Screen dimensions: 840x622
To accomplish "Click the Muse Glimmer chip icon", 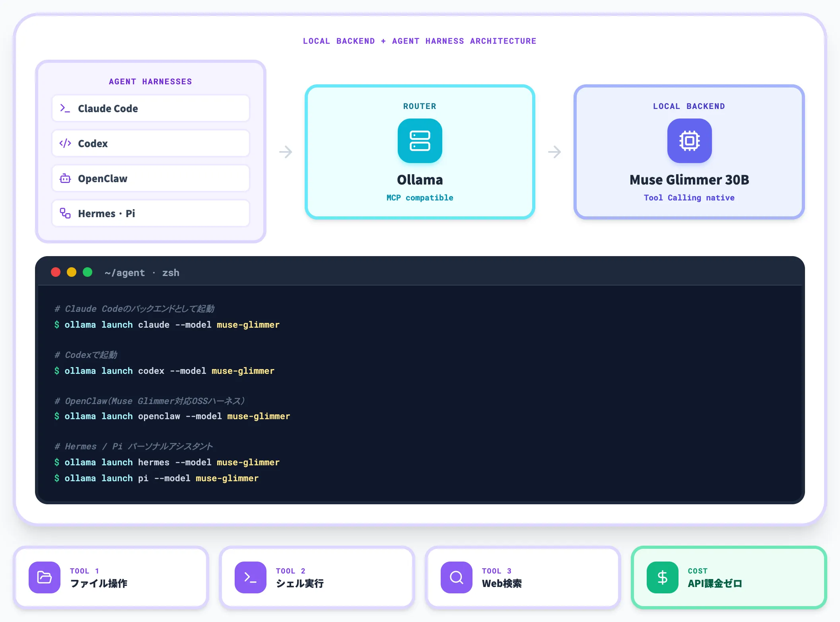I will click(689, 141).
